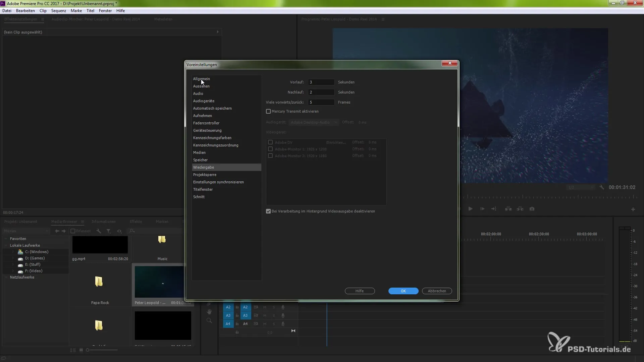Open the file type filter funnel icon

pyautogui.click(x=109, y=231)
